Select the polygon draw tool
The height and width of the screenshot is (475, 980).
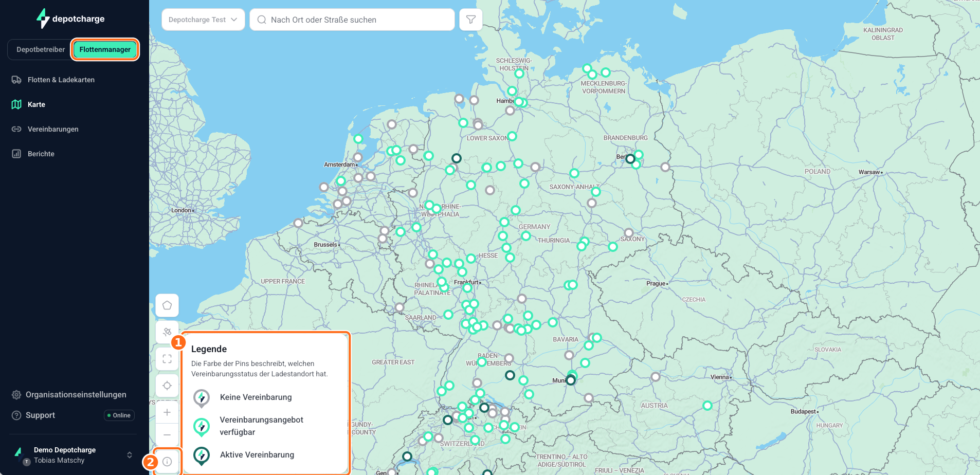(x=167, y=305)
